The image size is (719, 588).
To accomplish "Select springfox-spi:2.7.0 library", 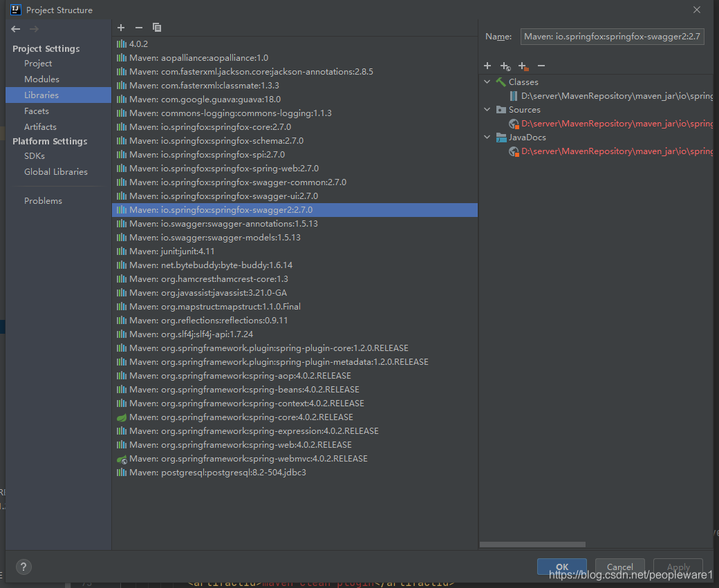I will [295, 155].
